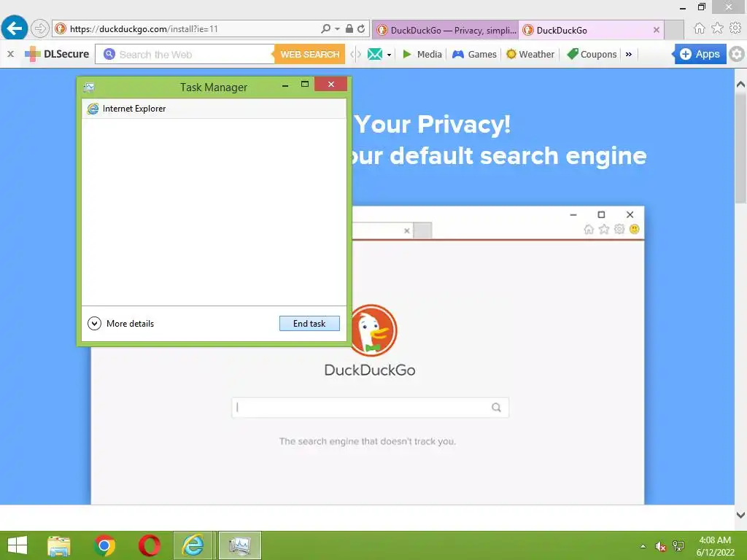The image size is (747, 560).
Task: Click the Internet Explorer Home icon
Action: tap(700, 28)
